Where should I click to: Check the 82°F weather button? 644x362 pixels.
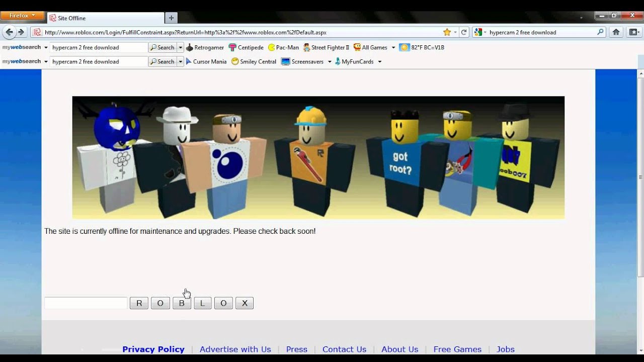[422, 47]
